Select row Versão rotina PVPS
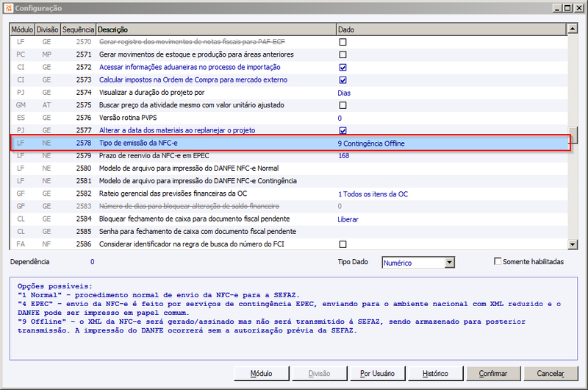The width and height of the screenshot is (588, 390). (289, 118)
